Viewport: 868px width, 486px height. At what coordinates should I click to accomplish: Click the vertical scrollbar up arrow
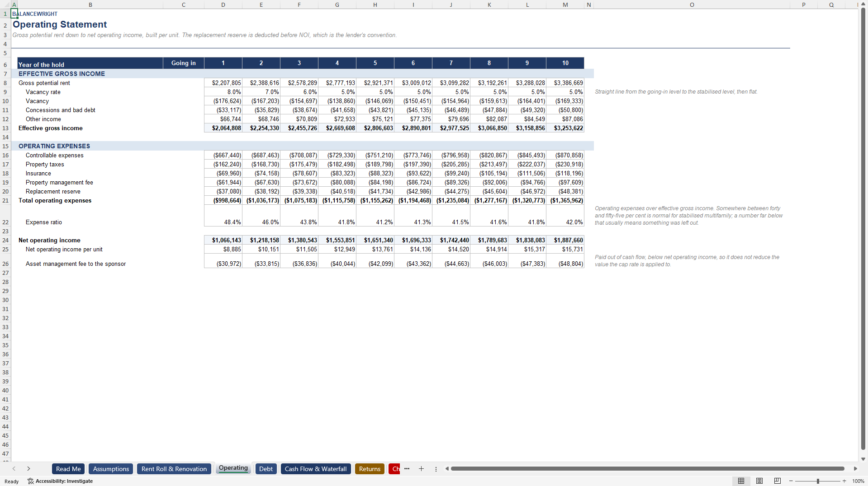[x=863, y=4]
